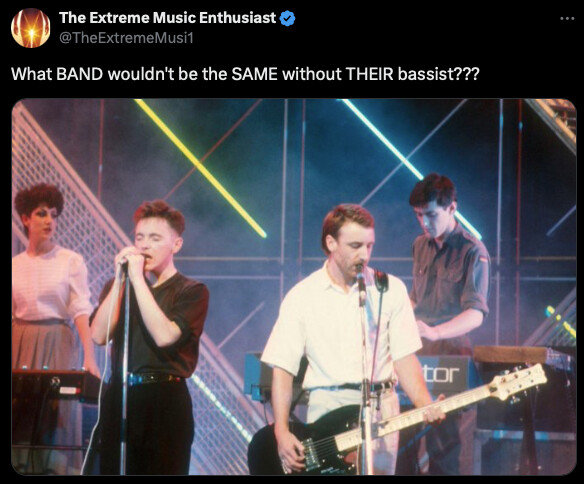
Task: Click the word bassist??? in the tweet
Action: pos(438,74)
